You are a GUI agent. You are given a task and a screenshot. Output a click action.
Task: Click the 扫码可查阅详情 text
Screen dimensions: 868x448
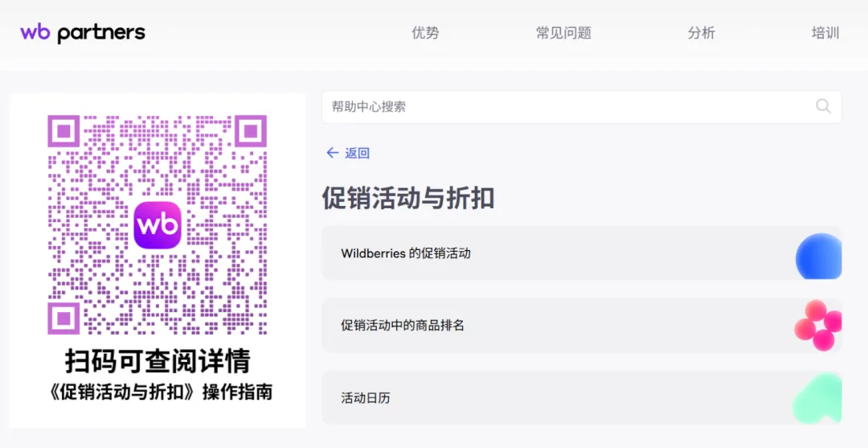(158, 361)
